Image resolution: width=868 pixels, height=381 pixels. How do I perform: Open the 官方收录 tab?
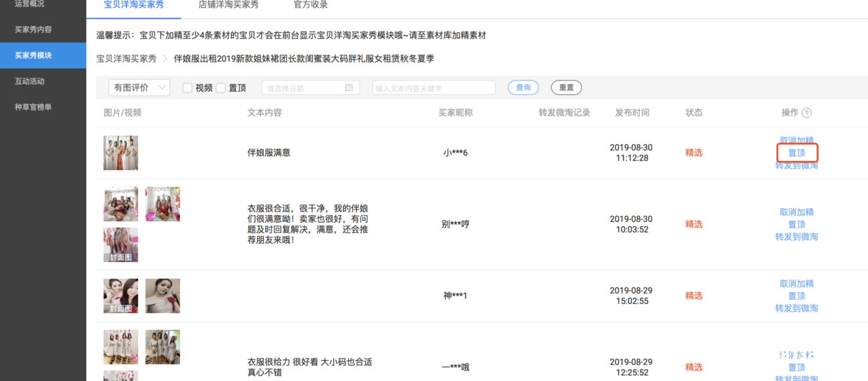310,5
